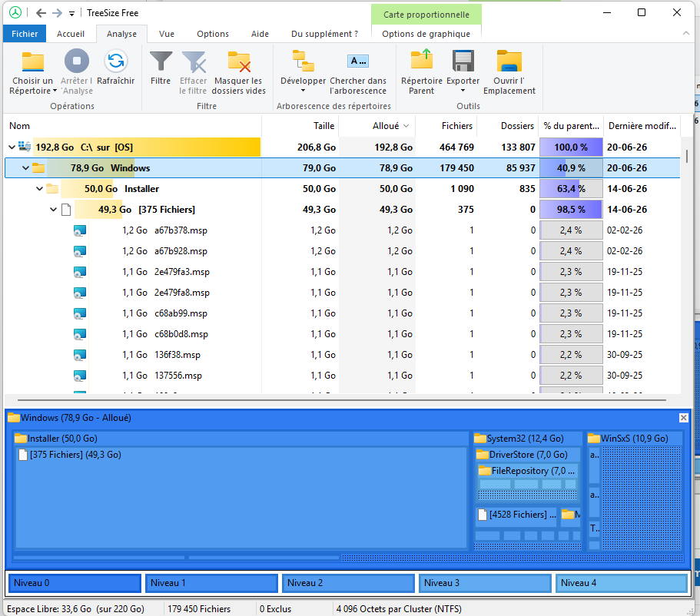Image resolution: width=700 pixels, height=616 pixels.
Task: Click Effacer le filtre icon
Action: click(x=194, y=61)
